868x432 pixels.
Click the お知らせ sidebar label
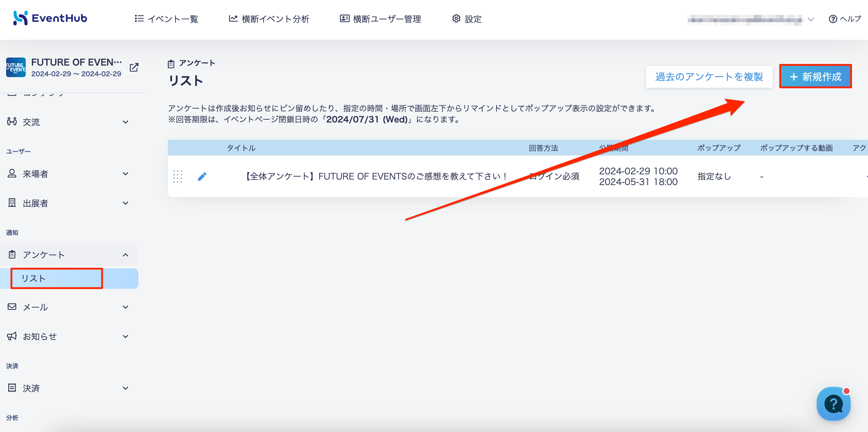pyautogui.click(x=40, y=336)
